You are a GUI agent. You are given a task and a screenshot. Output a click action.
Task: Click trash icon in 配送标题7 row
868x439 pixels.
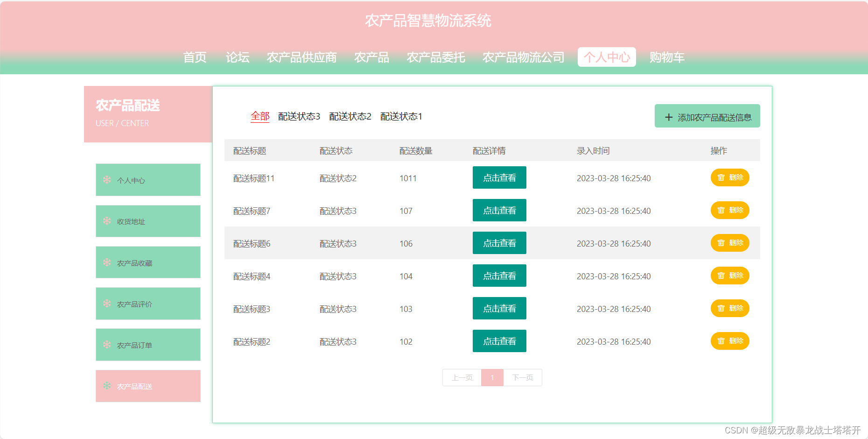pyautogui.click(x=721, y=210)
